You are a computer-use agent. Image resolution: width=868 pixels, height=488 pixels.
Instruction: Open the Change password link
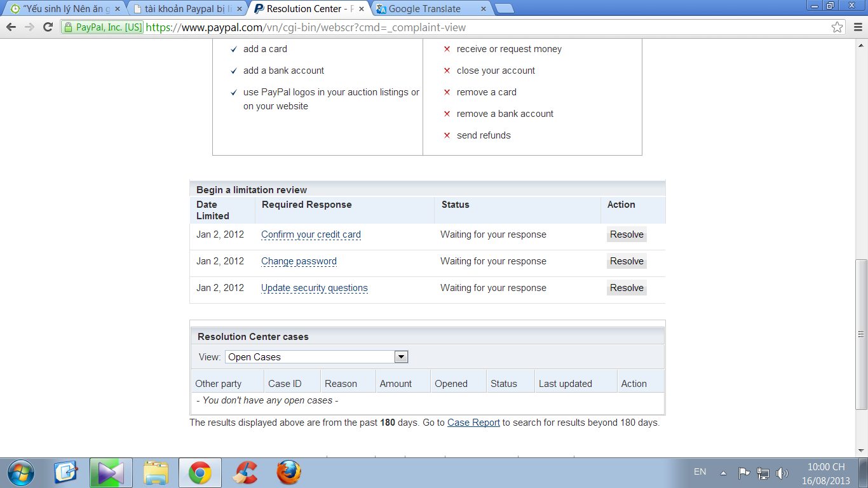pyautogui.click(x=299, y=261)
